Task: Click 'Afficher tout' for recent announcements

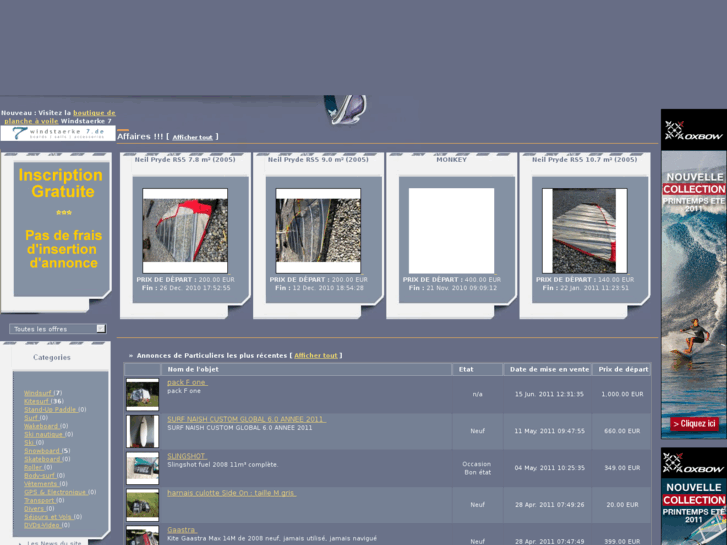Action: [x=315, y=355]
